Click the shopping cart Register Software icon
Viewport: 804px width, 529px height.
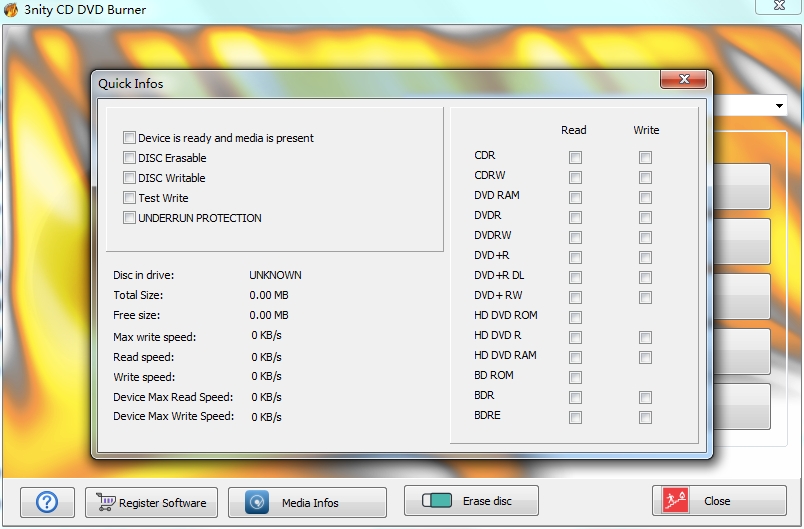pyautogui.click(x=106, y=502)
